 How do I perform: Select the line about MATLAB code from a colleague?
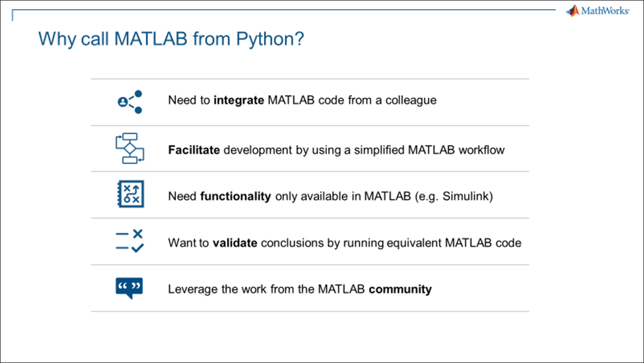click(x=303, y=101)
